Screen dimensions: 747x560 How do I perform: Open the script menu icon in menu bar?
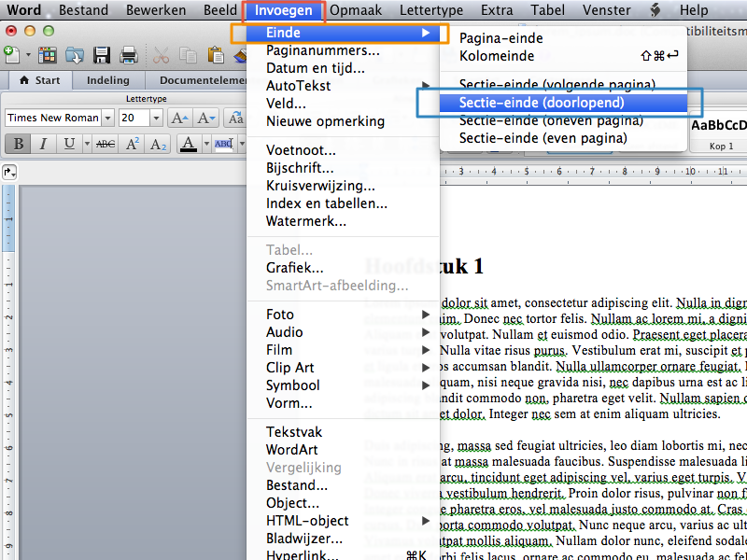[x=656, y=10]
